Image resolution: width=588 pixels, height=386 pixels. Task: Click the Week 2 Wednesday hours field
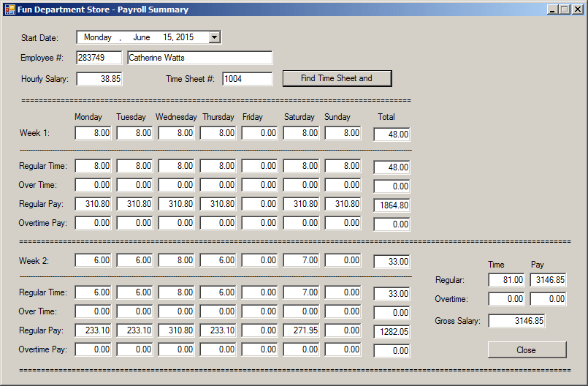coord(176,260)
